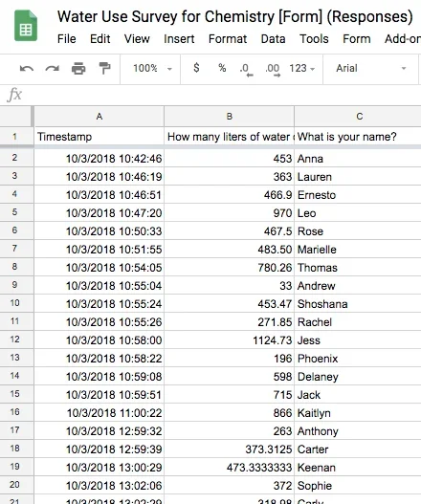The image size is (421, 504).
Task: Click the cell with value 483.50
Action: tap(230, 249)
